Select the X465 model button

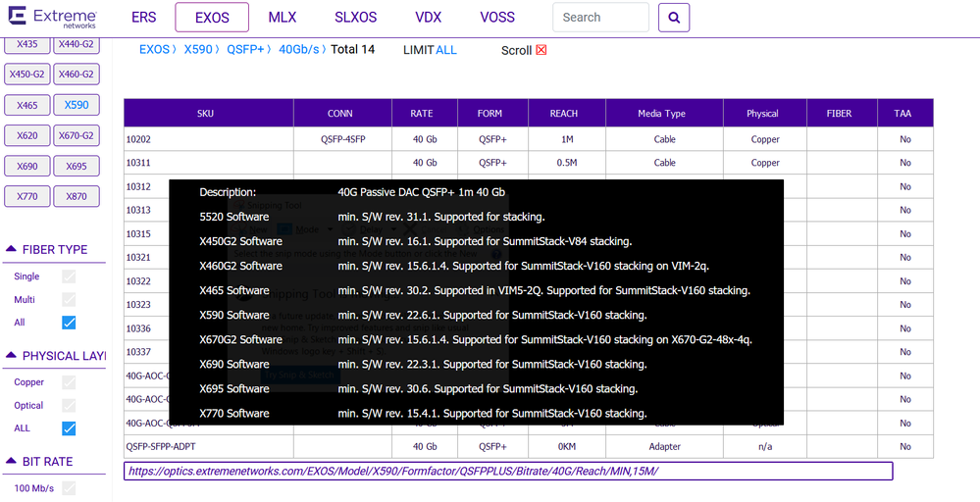point(26,105)
